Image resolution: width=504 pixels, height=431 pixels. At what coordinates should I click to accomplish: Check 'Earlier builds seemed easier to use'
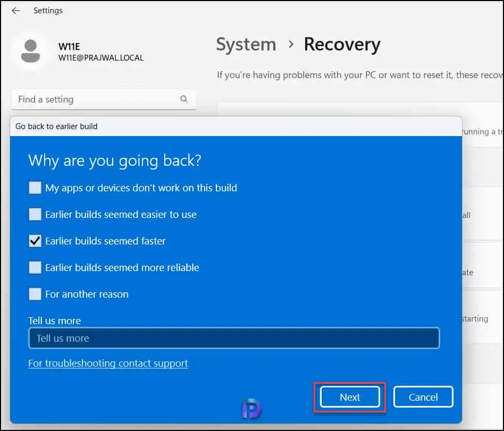35,214
